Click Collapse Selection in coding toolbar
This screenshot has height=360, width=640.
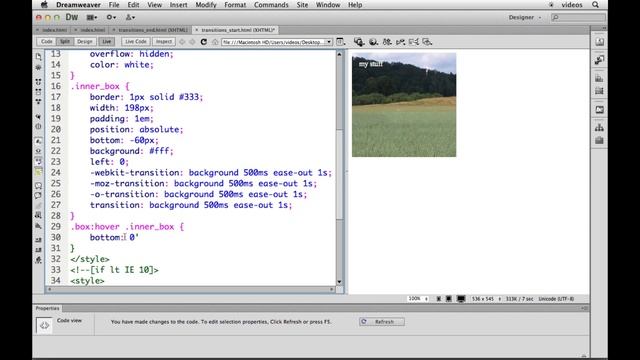coord(38,92)
